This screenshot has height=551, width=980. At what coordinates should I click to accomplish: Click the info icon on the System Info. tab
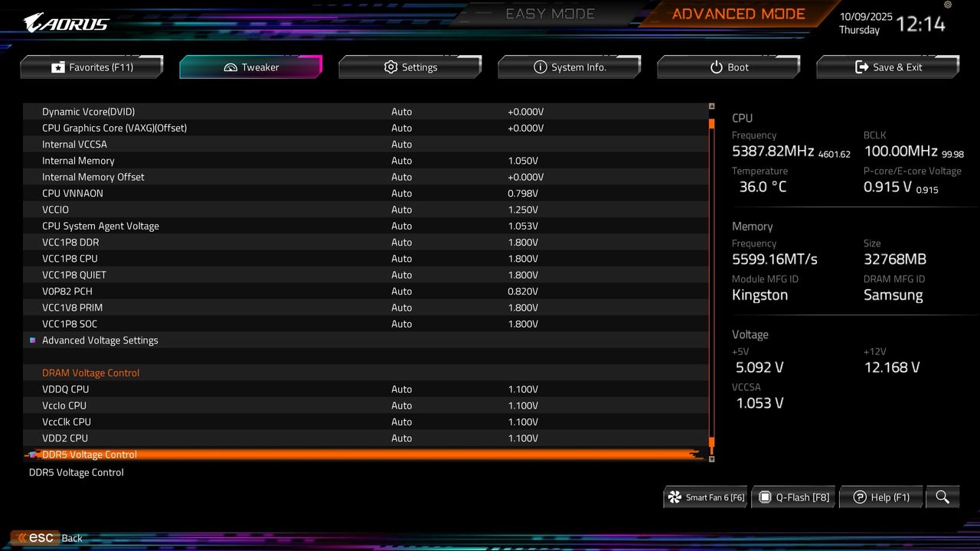(x=540, y=67)
